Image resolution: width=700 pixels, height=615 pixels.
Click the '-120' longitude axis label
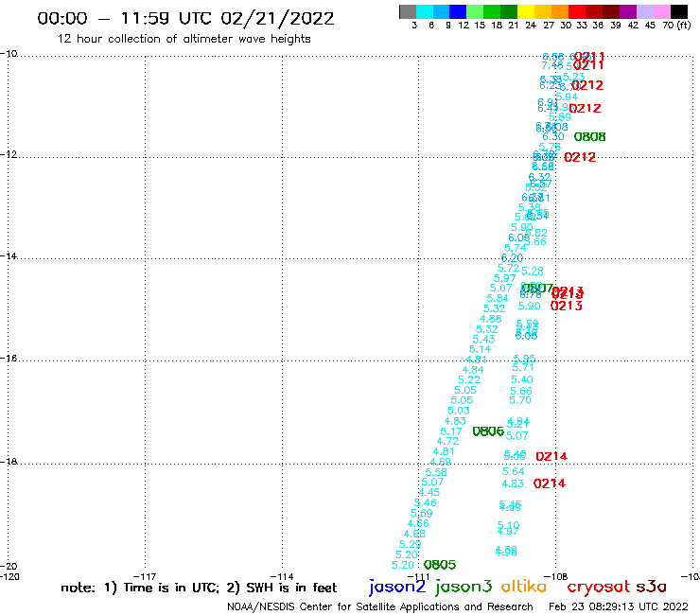pos(9,576)
